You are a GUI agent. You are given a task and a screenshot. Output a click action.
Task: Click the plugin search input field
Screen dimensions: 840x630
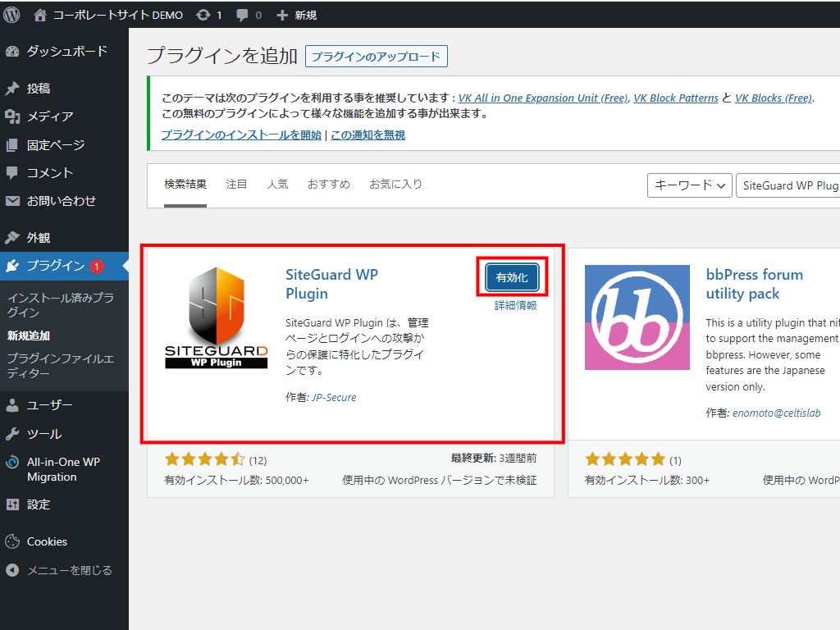[x=787, y=185]
